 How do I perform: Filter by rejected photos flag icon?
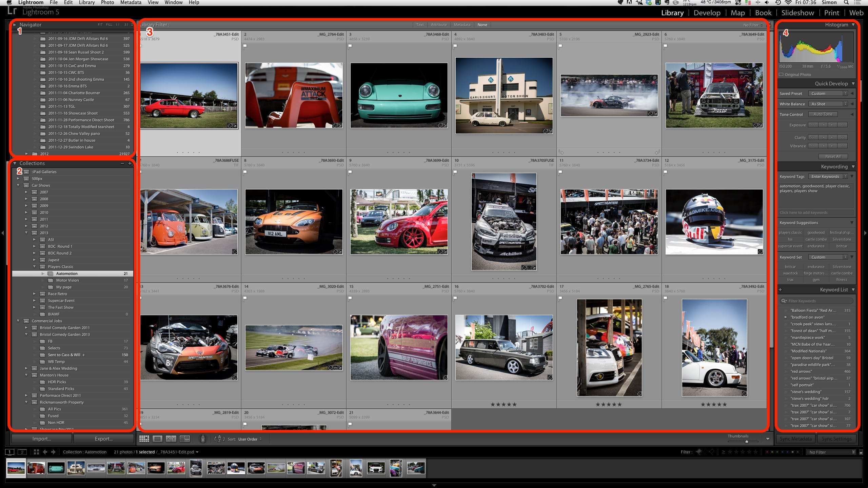[x=712, y=452]
